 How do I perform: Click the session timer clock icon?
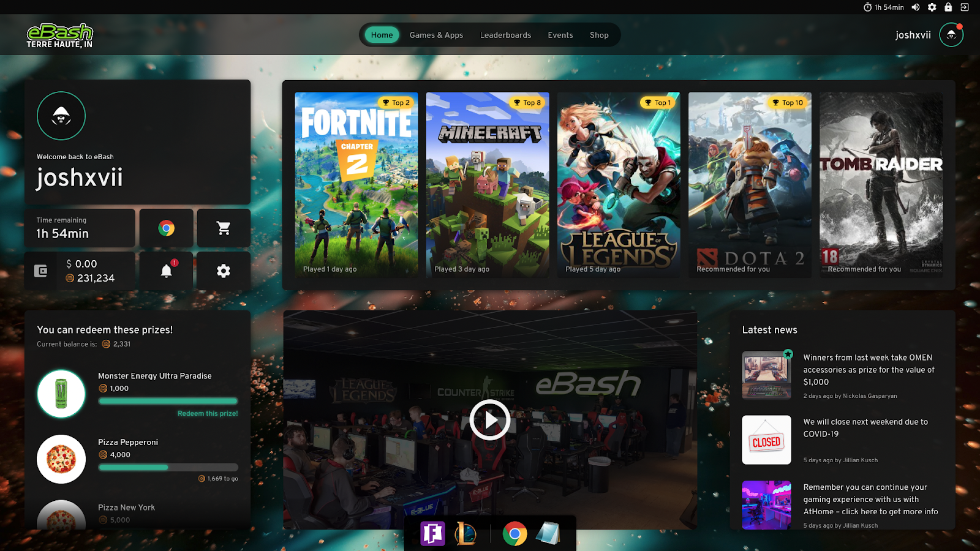[x=867, y=7]
